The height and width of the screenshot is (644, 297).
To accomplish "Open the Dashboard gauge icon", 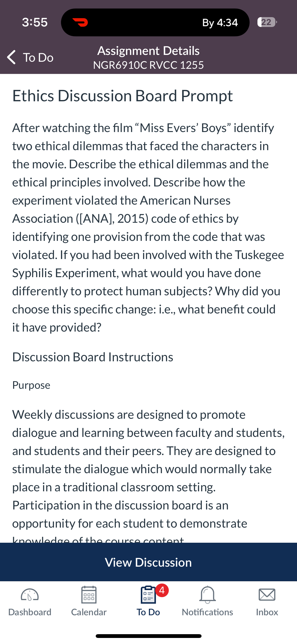I will [30, 595].
